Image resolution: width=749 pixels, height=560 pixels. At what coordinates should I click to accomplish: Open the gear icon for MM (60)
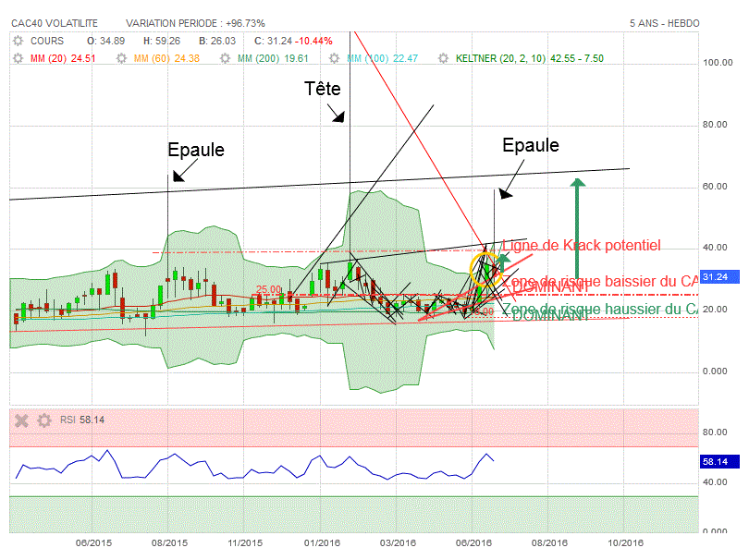[x=122, y=58]
